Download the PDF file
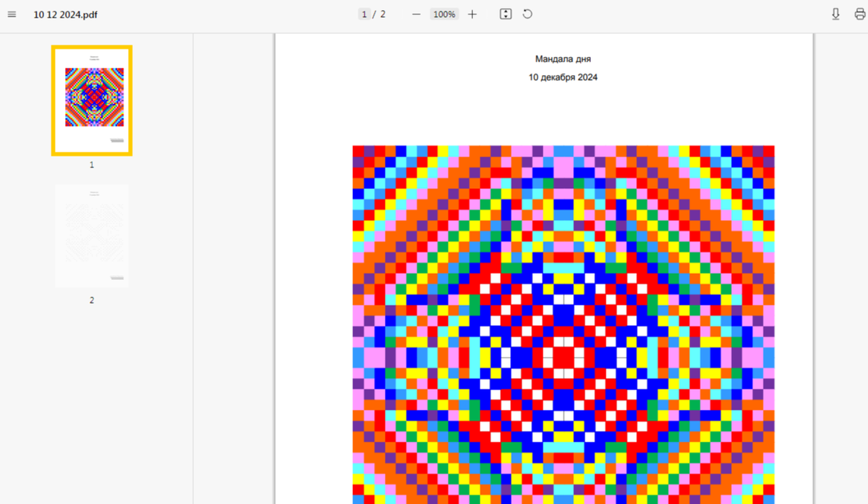The height and width of the screenshot is (504, 868). pos(835,14)
